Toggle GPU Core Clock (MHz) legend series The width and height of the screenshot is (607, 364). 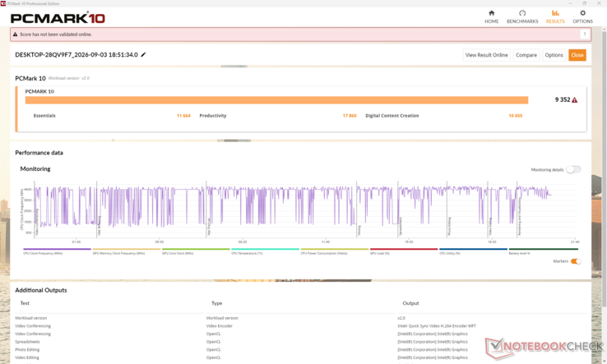coord(196,251)
